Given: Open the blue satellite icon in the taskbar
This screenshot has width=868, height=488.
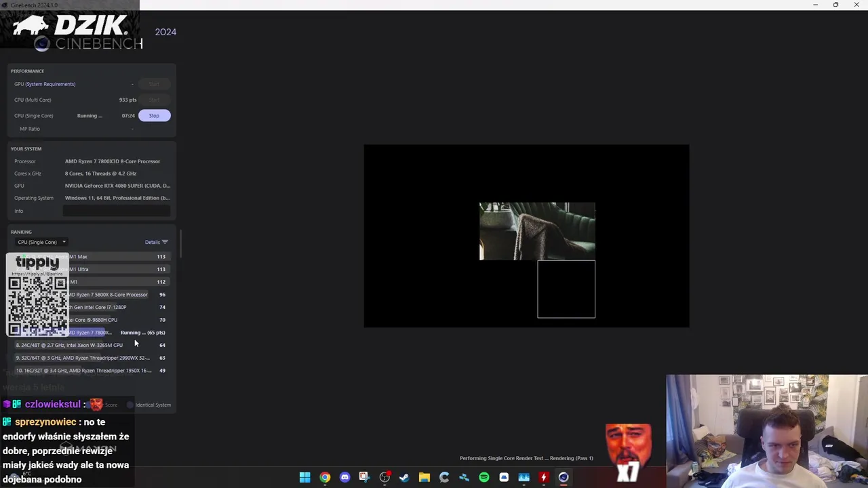Looking at the screenshot, I should tap(464, 477).
